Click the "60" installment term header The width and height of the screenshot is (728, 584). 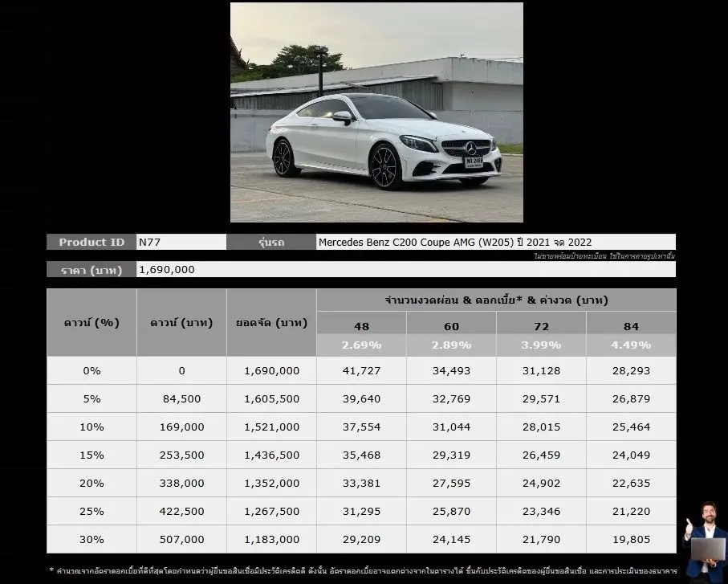tap(451, 326)
